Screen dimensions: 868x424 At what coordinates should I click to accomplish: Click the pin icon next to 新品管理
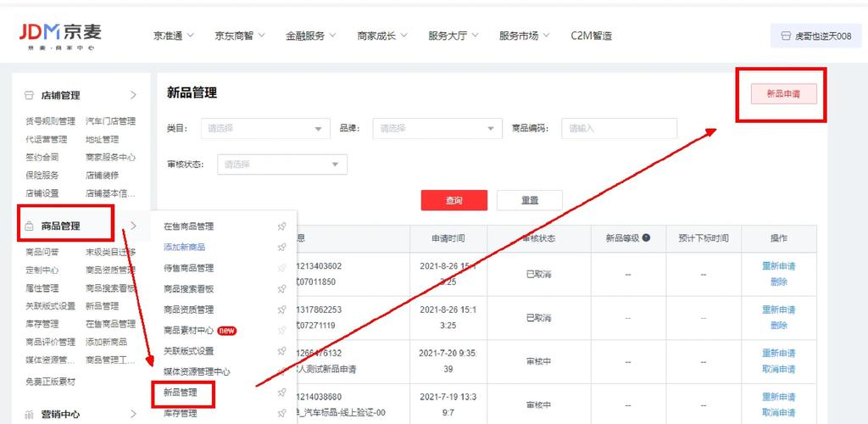pyautogui.click(x=281, y=393)
